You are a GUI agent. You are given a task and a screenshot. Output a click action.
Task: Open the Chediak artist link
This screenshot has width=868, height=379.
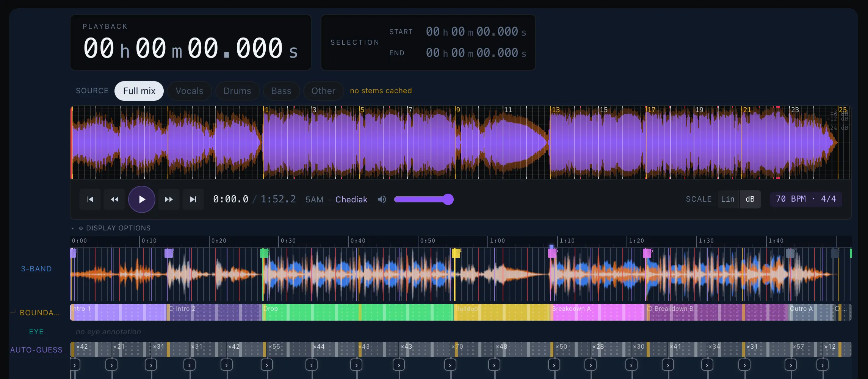(x=351, y=199)
